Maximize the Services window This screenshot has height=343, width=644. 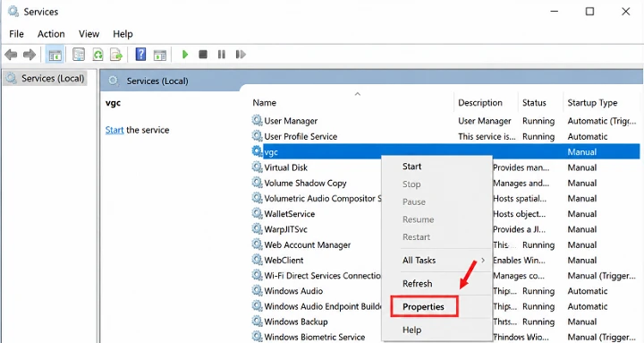pyautogui.click(x=589, y=12)
